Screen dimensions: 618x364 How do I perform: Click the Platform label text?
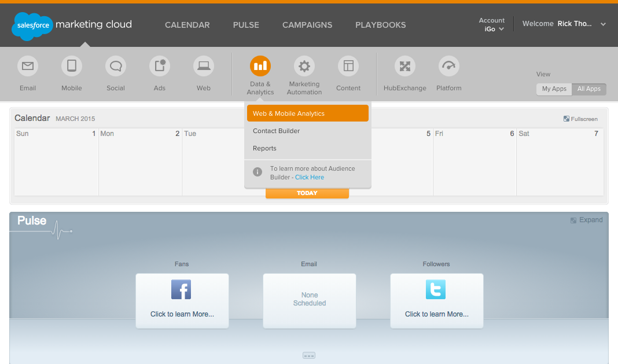click(449, 88)
